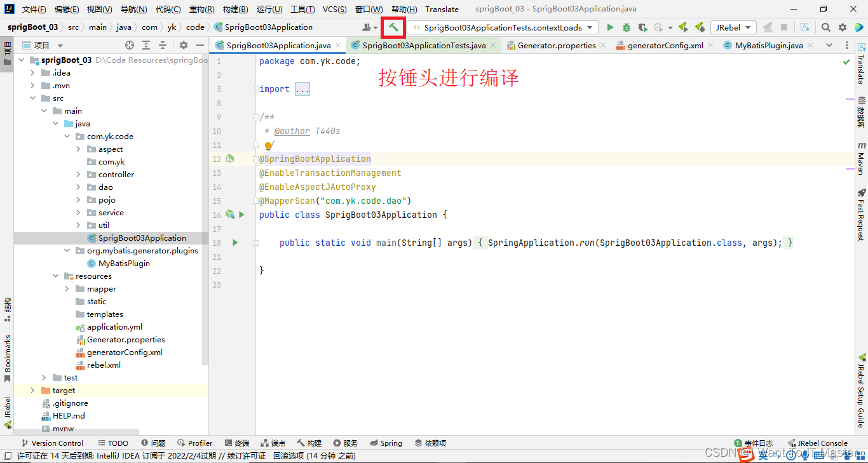Open the JRebel dropdown in the toolbar
This screenshot has height=463, width=868.
(x=733, y=27)
